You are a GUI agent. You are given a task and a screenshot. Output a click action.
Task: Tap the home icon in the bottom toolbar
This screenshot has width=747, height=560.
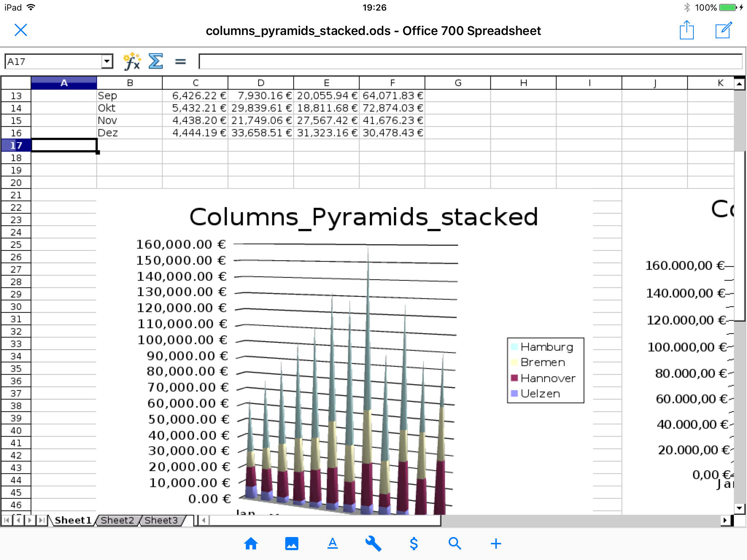coord(251,544)
